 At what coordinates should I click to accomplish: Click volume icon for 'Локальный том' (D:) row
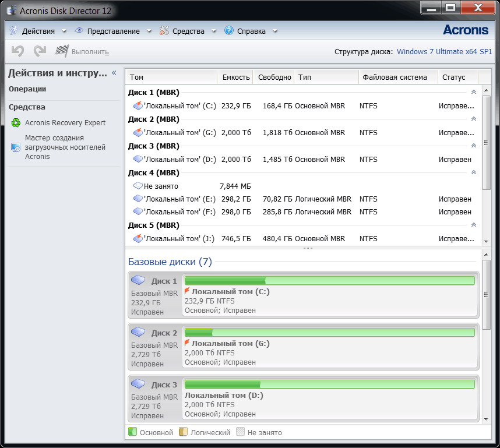138,159
